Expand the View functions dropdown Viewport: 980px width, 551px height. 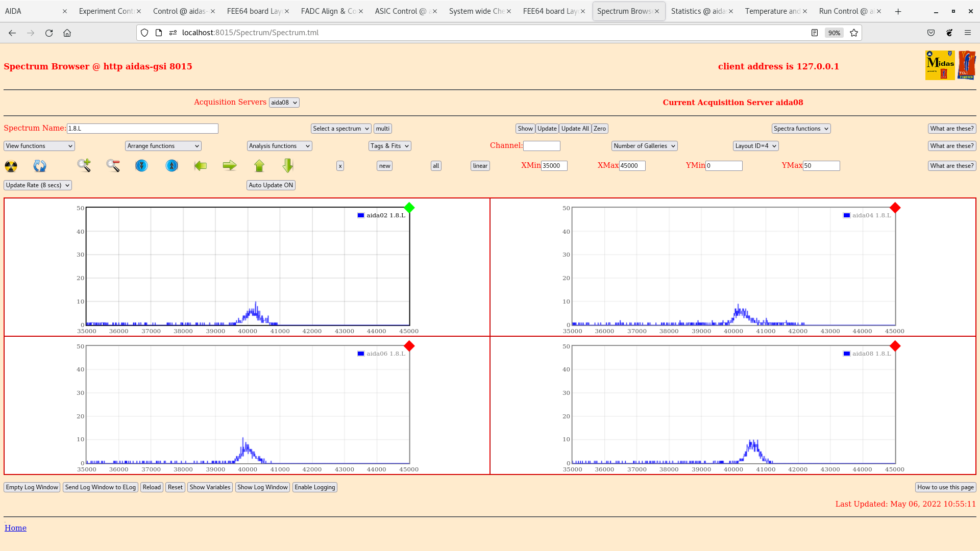point(39,146)
